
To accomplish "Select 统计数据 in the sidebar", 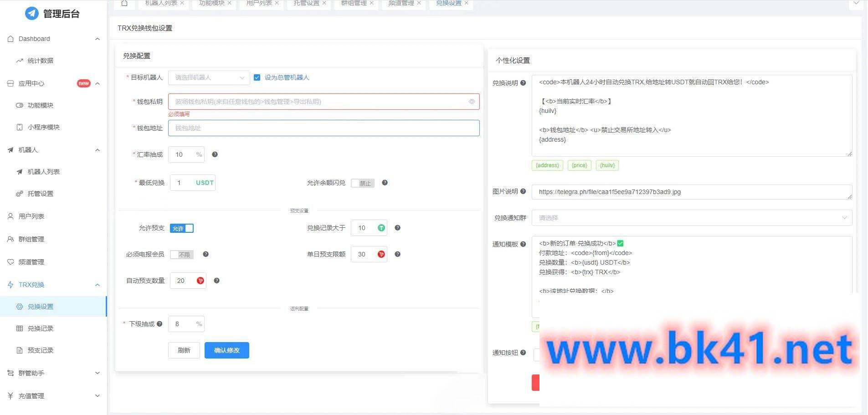I will tap(41, 60).
